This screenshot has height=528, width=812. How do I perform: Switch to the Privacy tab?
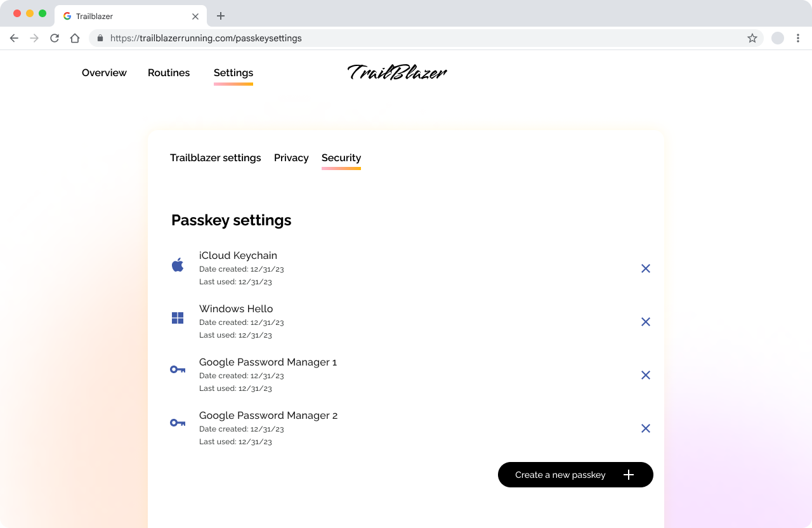coord(291,157)
